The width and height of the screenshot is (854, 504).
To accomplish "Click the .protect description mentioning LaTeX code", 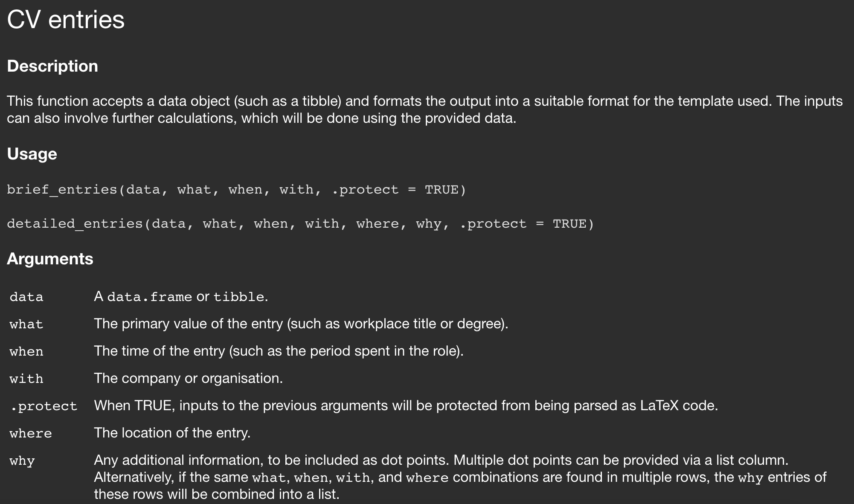I will pos(406,406).
